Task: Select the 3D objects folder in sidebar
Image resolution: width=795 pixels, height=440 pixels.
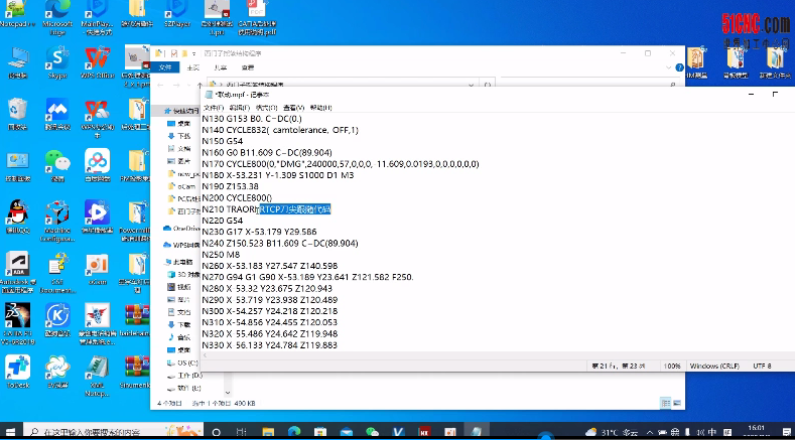Action: (182, 273)
